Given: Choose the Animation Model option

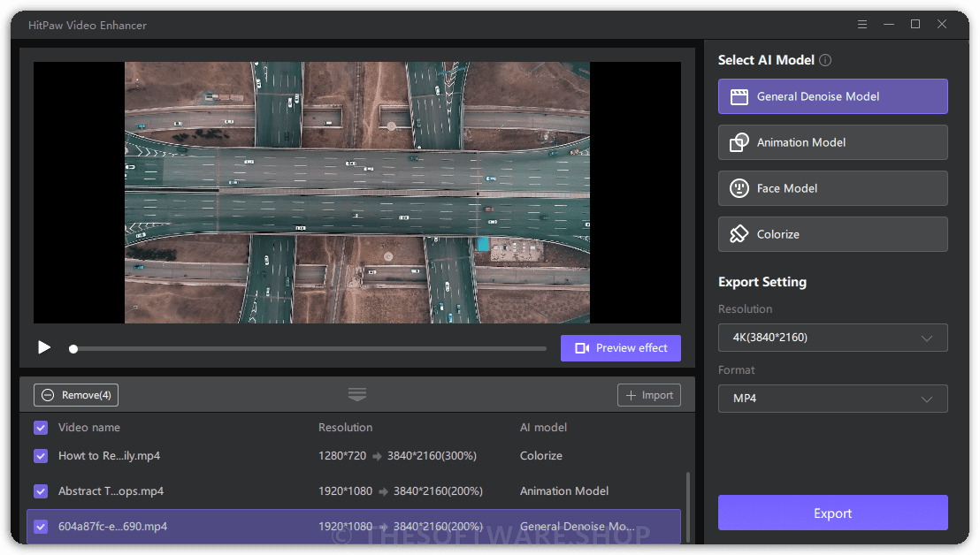Looking at the screenshot, I should [832, 142].
